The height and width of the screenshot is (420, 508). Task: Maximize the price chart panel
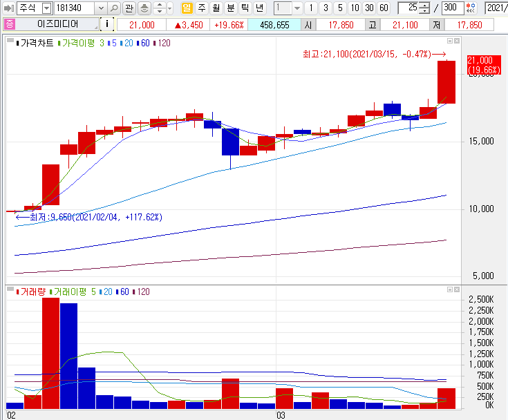pos(450,41)
